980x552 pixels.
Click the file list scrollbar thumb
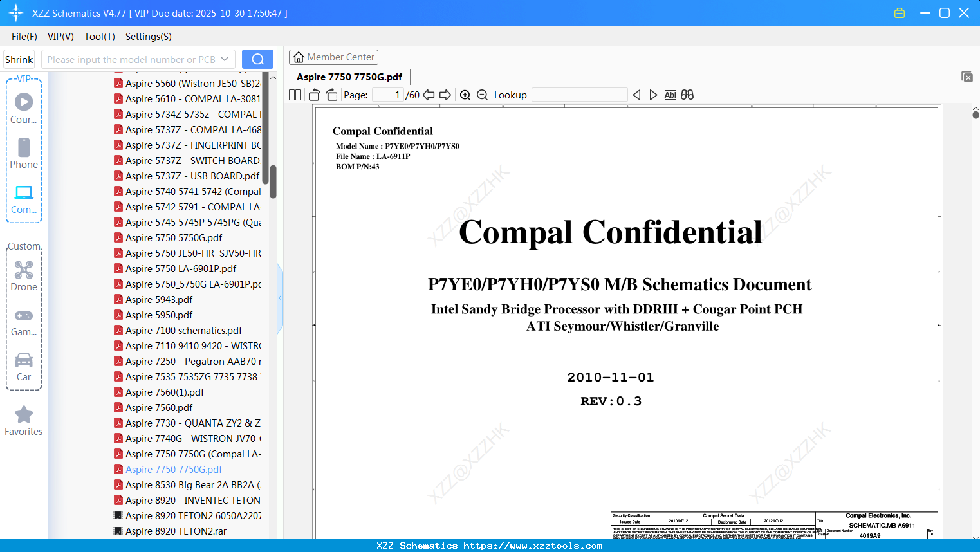273,182
